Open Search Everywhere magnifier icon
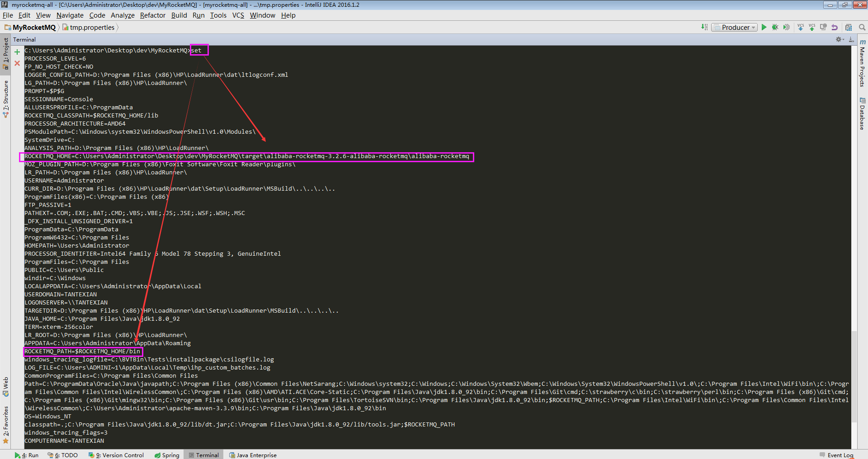Screen dimensions: 868x459 pyautogui.click(x=862, y=27)
